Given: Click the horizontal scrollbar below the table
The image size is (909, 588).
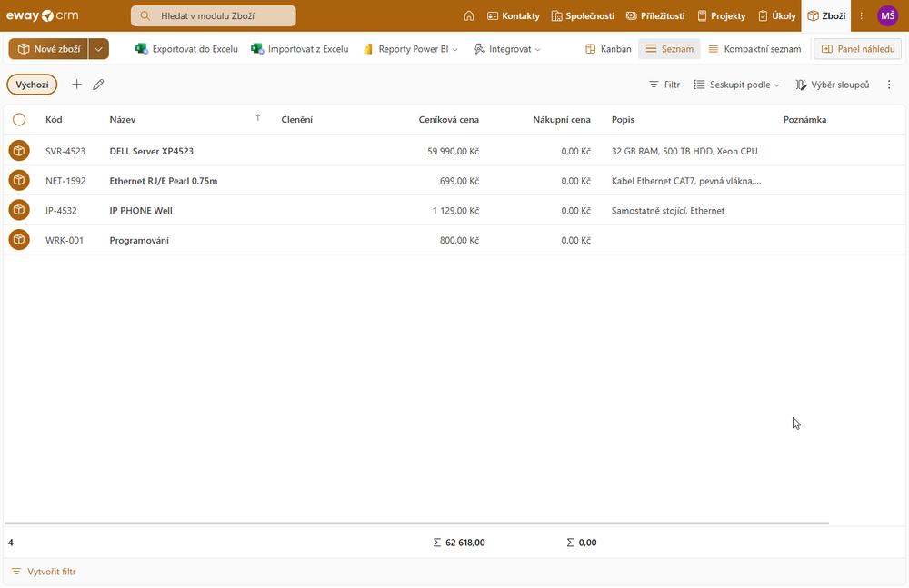Looking at the screenshot, I should 416,523.
